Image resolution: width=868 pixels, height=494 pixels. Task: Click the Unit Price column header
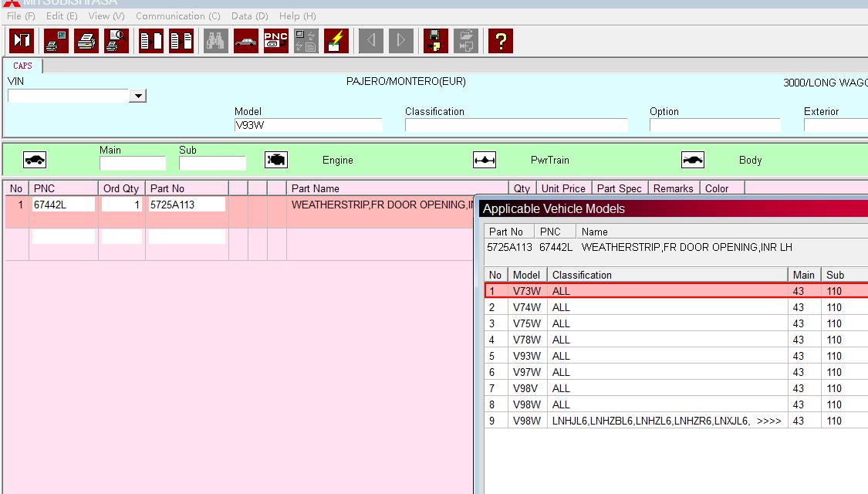coord(563,188)
